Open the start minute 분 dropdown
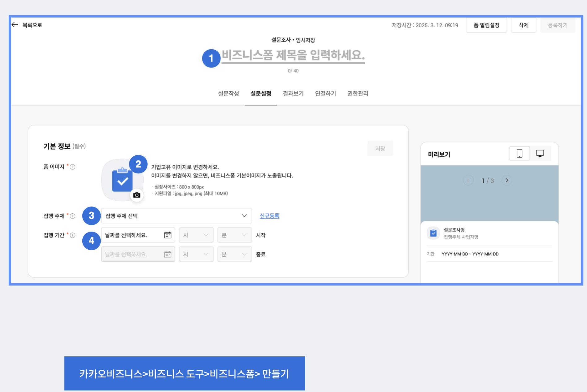This screenshot has width=587, height=392. pos(234,235)
